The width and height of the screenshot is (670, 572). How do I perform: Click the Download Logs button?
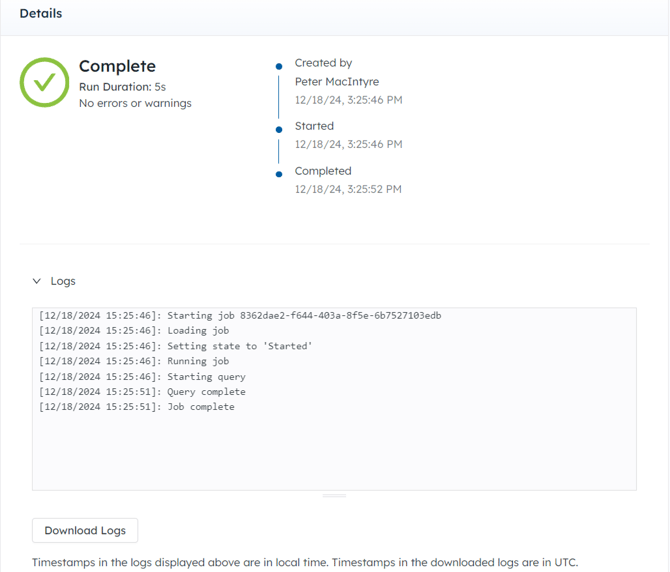click(85, 531)
